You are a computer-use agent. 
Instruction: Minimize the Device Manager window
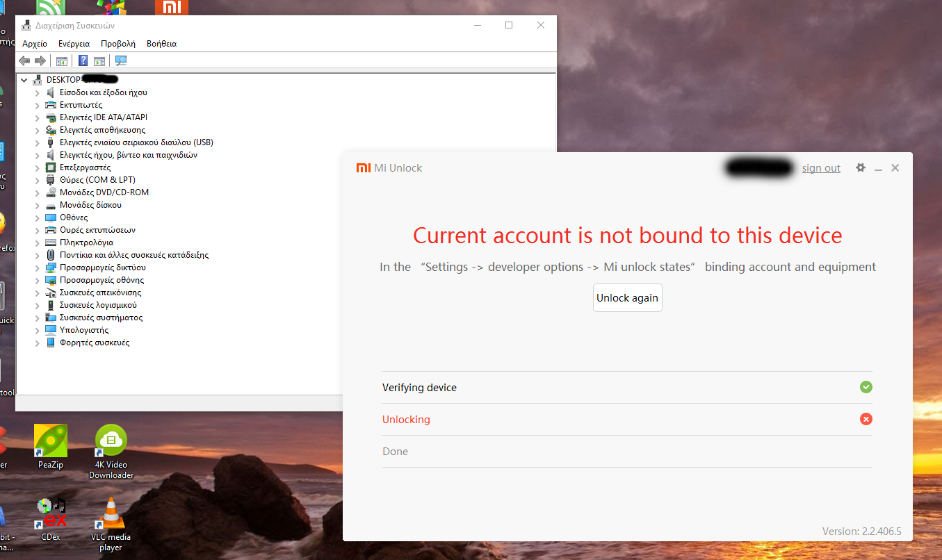pos(478,25)
